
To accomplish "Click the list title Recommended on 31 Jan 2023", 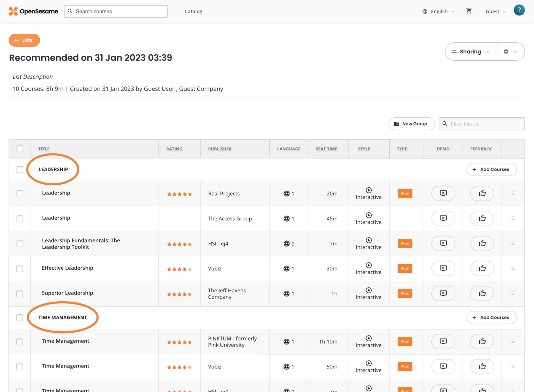I will (x=90, y=58).
